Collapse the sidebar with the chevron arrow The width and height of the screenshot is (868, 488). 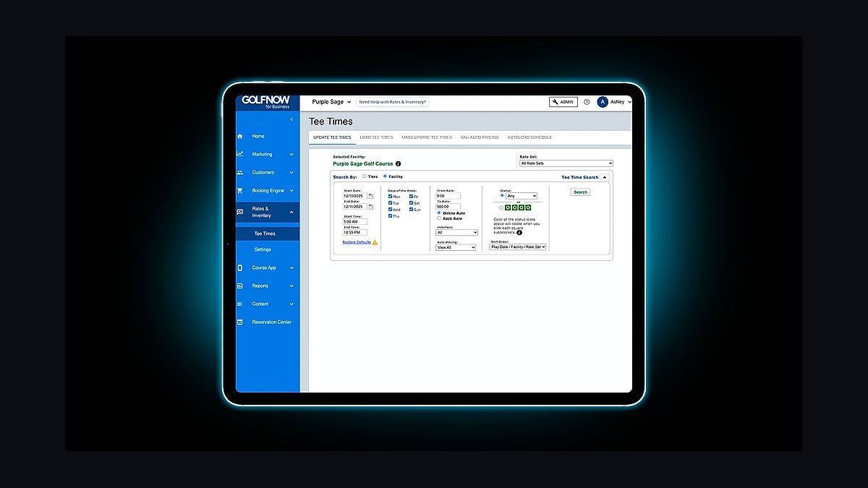(x=292, y=119)
